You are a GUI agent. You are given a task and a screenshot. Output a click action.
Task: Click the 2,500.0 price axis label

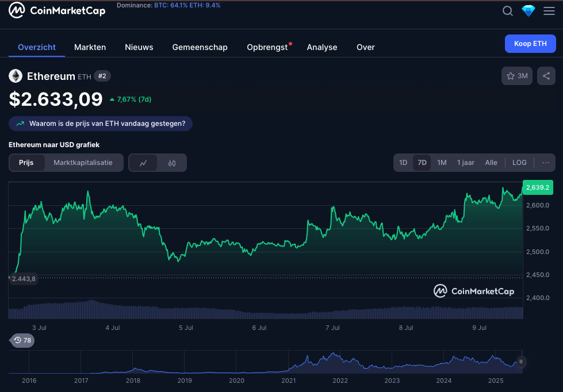point(538,252)
